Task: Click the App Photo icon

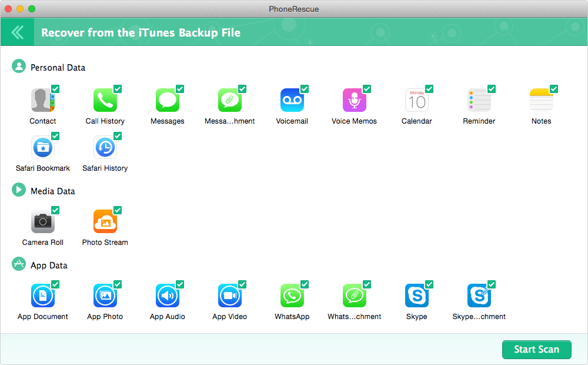Action: 105,296
